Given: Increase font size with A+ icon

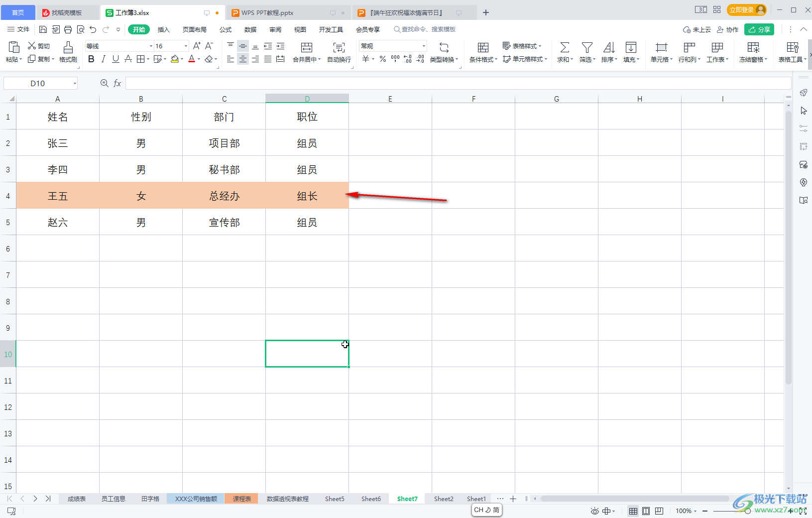Looking at the screenshot, I should 197,46.
